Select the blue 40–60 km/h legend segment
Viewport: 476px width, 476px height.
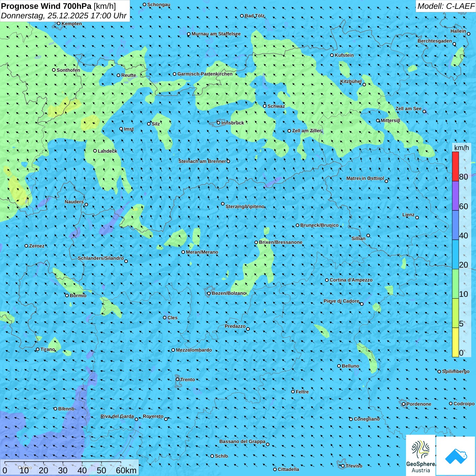[455, 225]
